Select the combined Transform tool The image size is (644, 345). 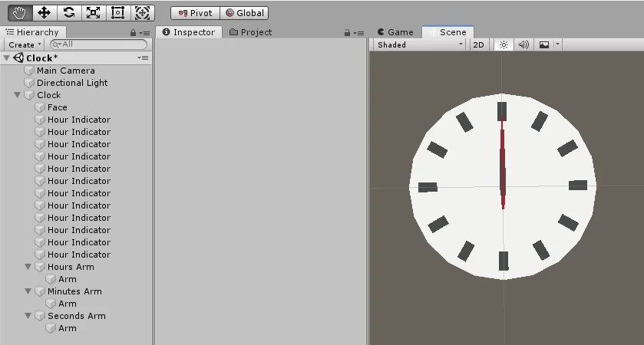click(143, 13)
